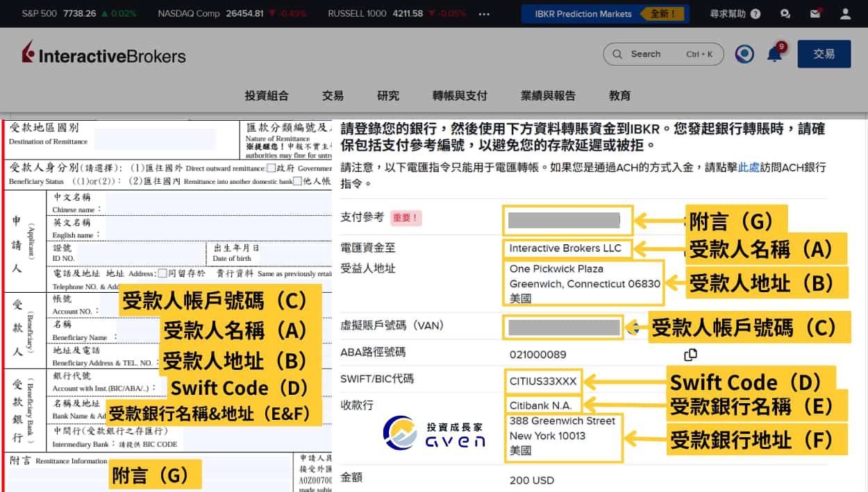Click the Chinese name field

click(219, 203)
